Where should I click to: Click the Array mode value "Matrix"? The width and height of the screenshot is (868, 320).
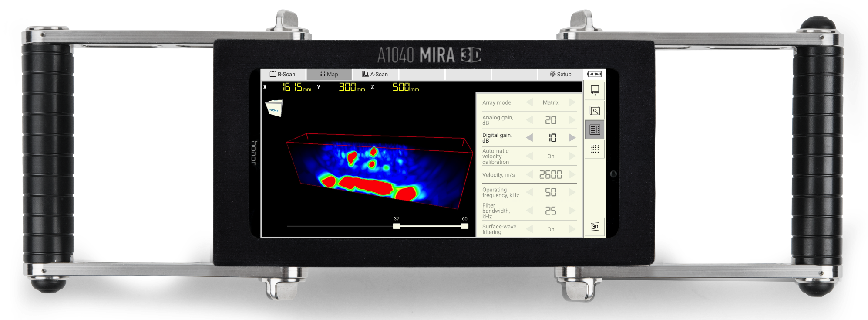tap(551, 102)
